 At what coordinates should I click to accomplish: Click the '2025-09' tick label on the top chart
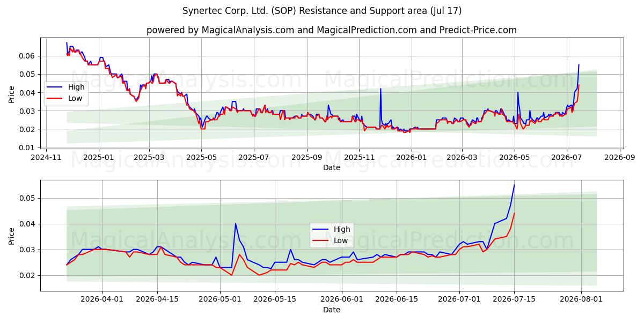[x=307, y=157]
